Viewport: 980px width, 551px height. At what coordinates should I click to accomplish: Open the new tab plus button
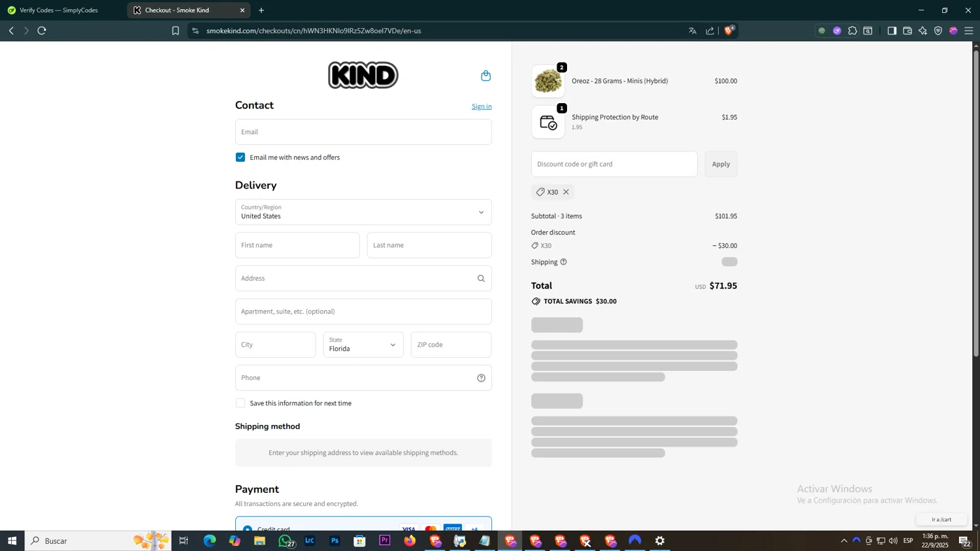(x=261, y=10)
